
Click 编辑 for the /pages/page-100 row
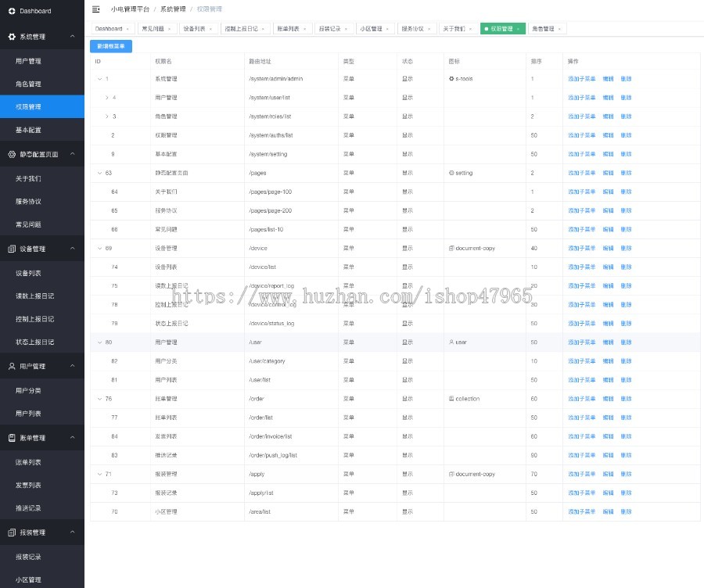[608, 192]
